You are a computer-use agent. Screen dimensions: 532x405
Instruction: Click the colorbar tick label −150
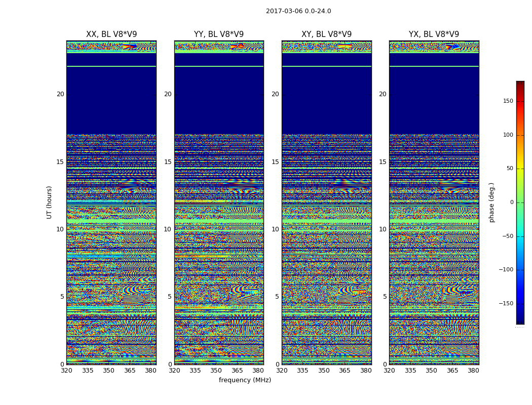(x=506, y=303)
